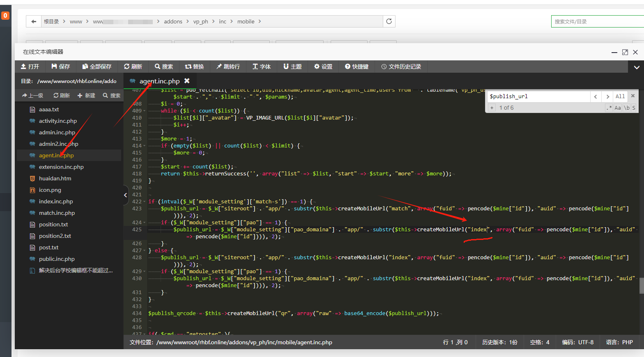This screenshot has height=357, width=644.
Task: Toggle search in selection (S)
Action: (634, 108)
